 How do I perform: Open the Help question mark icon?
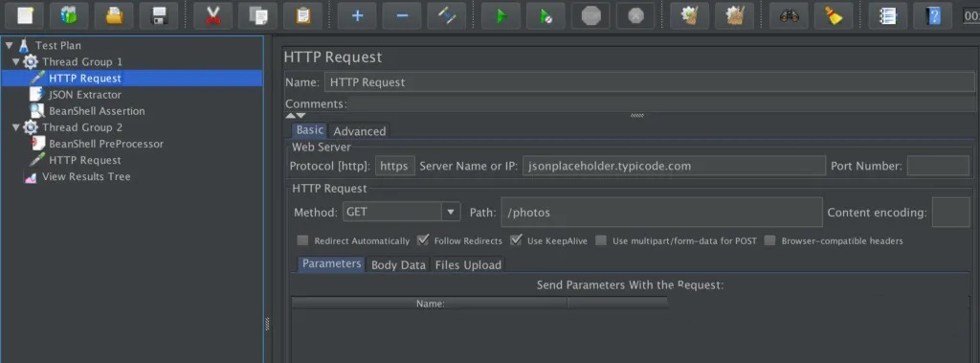[x=932, y=15]
